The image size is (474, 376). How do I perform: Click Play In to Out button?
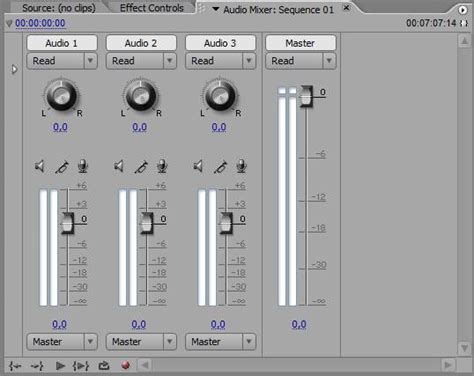point(81,366)
